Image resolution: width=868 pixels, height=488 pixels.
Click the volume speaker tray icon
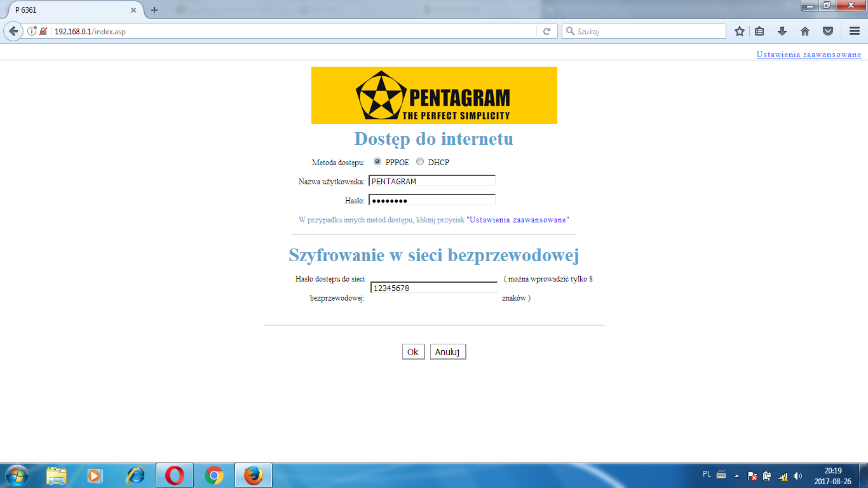(x=797, y=475)
